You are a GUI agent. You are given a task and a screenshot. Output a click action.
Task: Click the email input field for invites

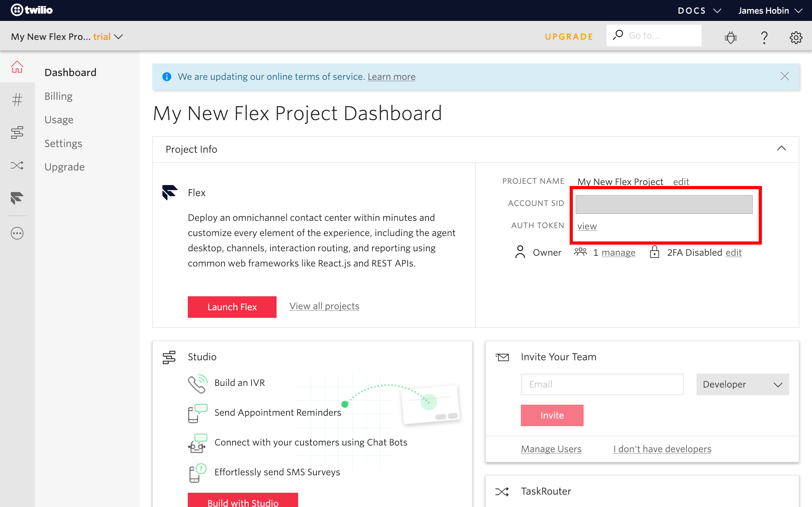click(602, 384)
